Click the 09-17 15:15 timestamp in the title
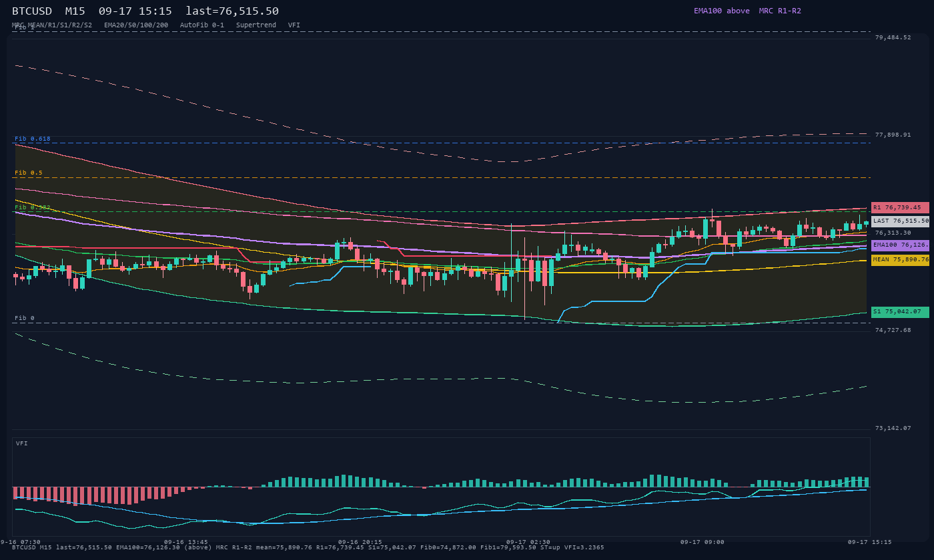The height and width of the screenshot is (560, 934). (135, 11)
